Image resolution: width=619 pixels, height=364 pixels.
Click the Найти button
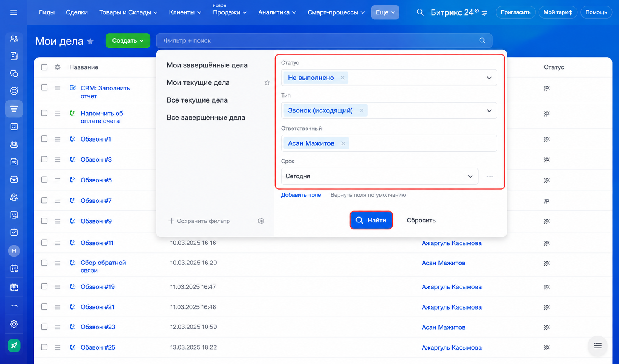tap(371, 220)
